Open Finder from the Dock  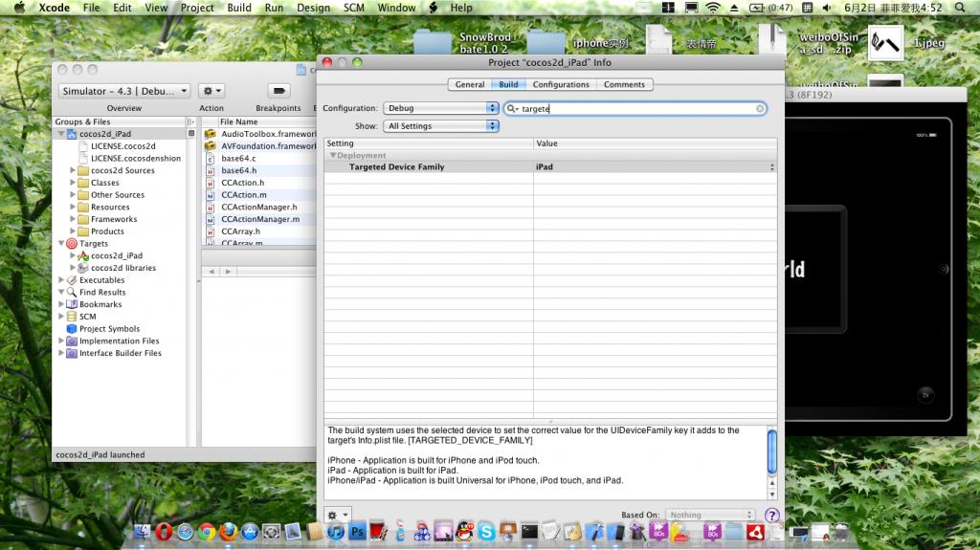point(142,532)
